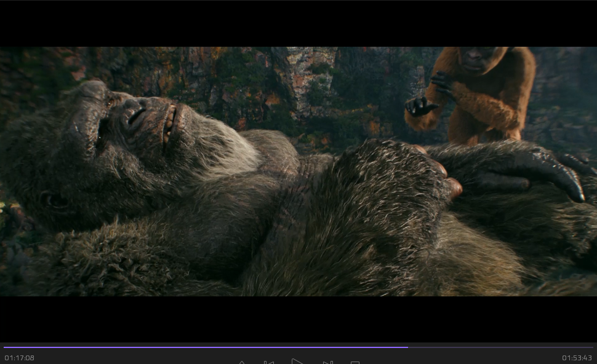The width and height of the screenshot is (597, 364).
Task: Jump to the far end of the seek bar
Action: pyautogui.click(x=592, y=347)
